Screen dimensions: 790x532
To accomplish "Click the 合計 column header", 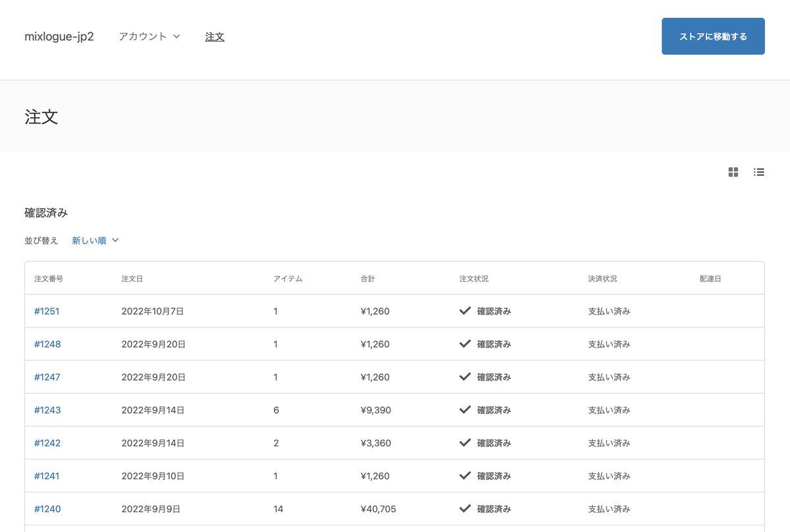I will click(368, 279).
